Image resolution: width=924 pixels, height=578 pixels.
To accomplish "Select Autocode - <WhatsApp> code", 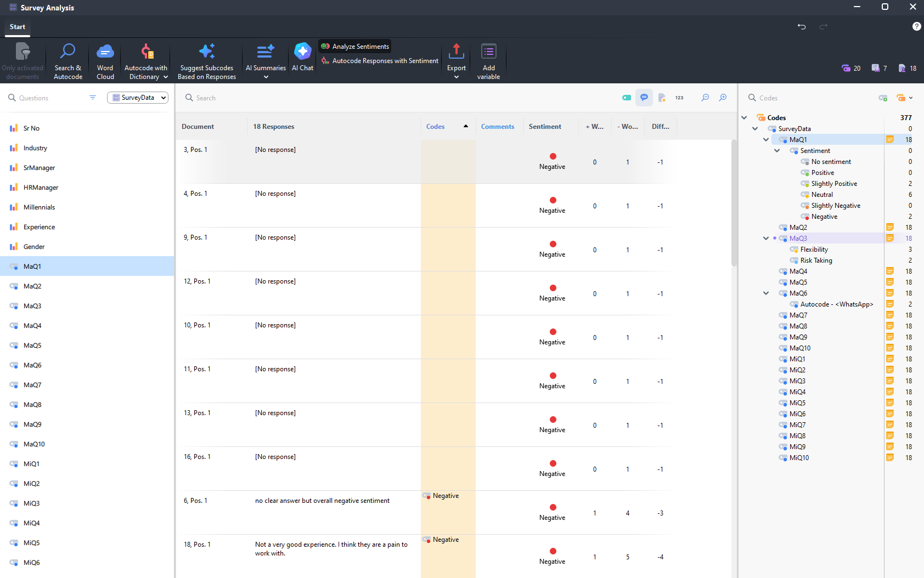I will [x=836, y=304].
